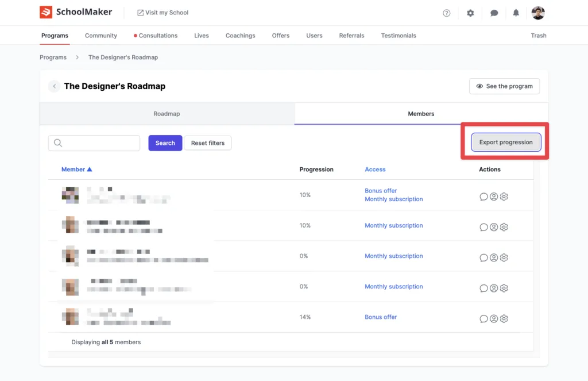Select Programs in the top navigation bar
Image resolution: width=588 pixels, height=381 pixels.
(x=55, y=36)
